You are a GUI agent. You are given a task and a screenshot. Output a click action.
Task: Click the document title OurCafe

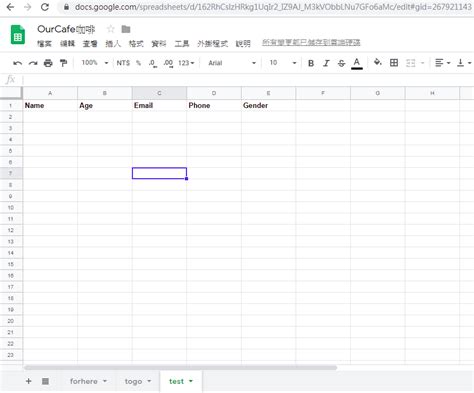(x=66, y=29)
